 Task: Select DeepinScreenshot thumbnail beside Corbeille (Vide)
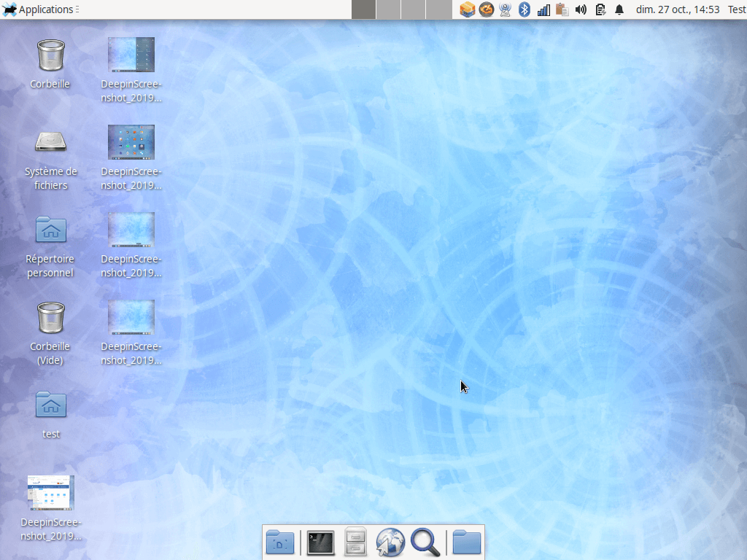[131, 317]
